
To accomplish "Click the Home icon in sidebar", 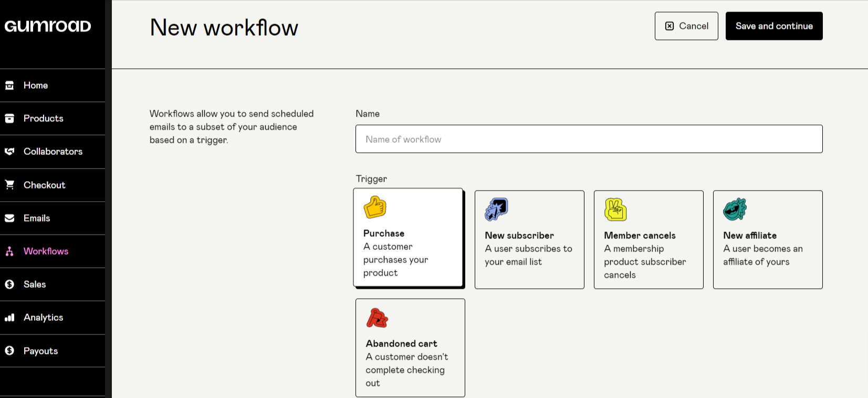I will pos(9,86).
